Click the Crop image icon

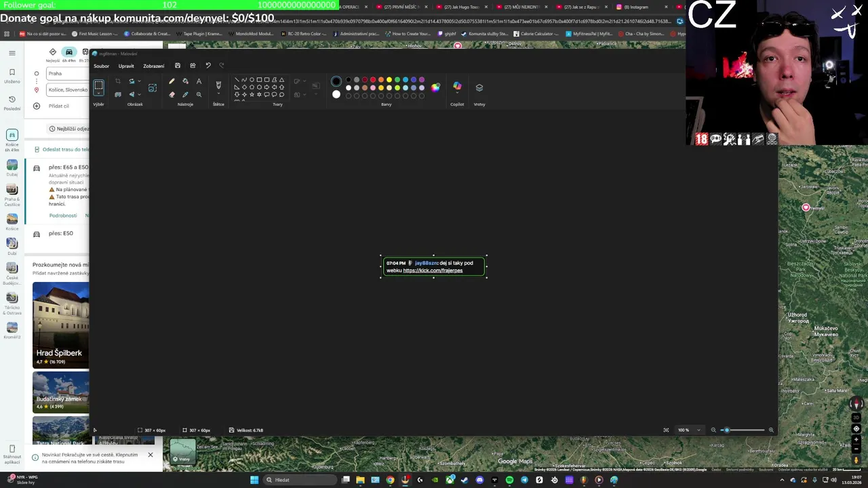coord(118,81)
